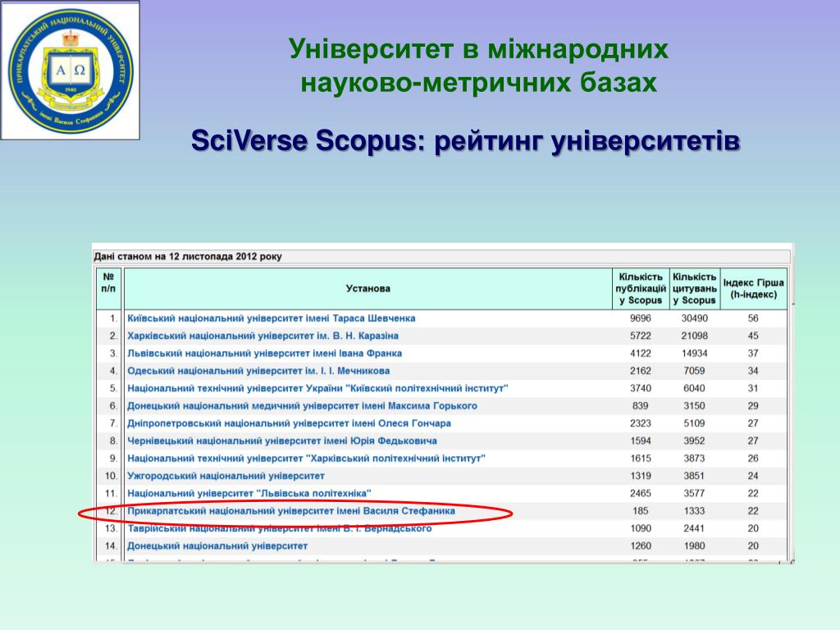Select the h-index value 56
The width and height of the screenshot is (840, 630).
point(753,318)
